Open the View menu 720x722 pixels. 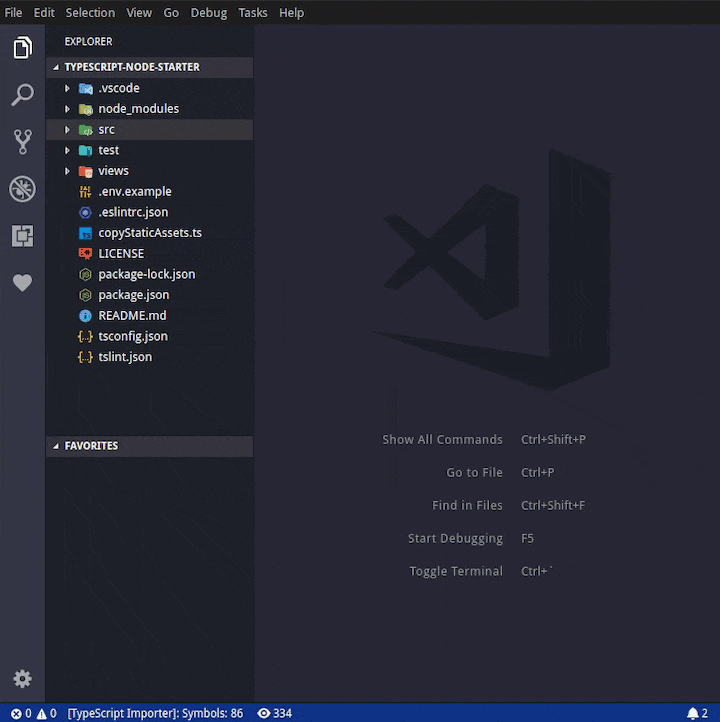click(x=139, y=13)
